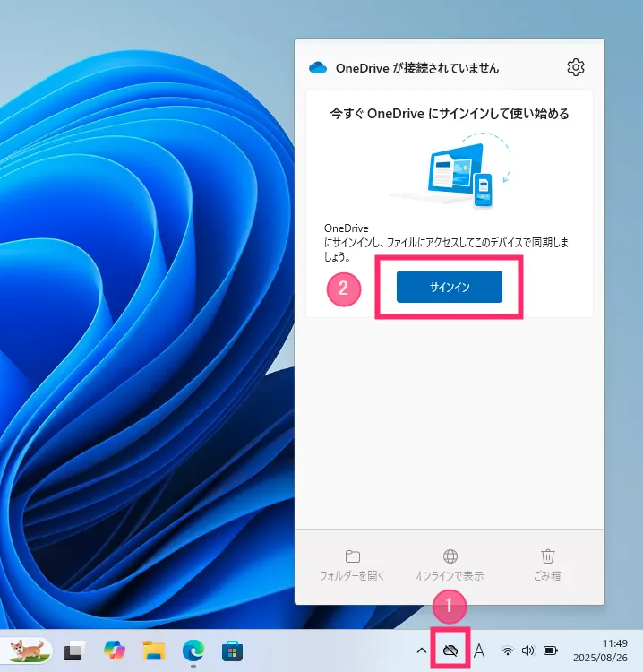Click the OneDrive が接続されていません title text

417,68
